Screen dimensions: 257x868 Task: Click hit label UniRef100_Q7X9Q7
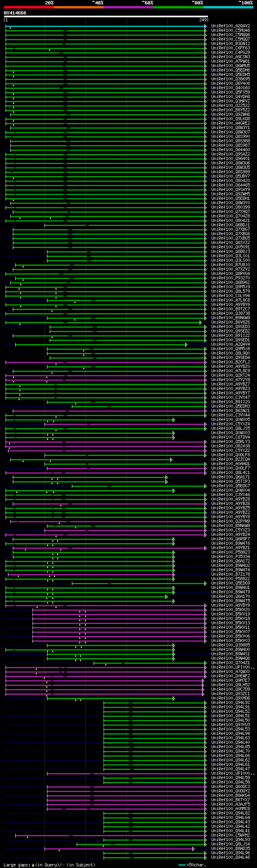pyautogui.click(x=230, y=212)
